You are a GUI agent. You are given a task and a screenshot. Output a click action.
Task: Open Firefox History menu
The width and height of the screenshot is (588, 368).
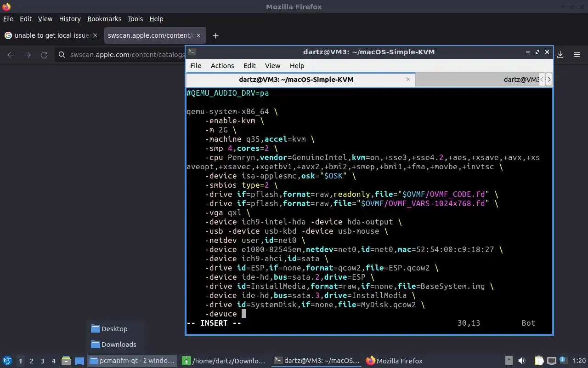click(x=70, y=19)
